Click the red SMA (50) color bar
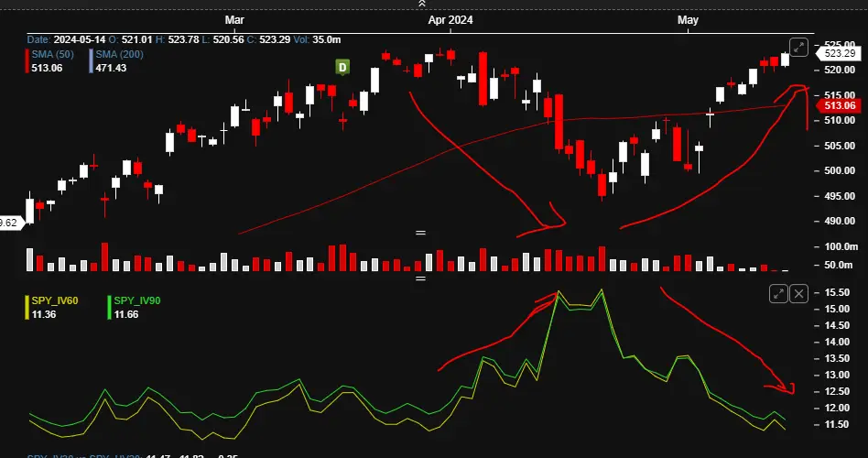This screenshot has width=868, height=458. pyautogui.click(x=27, y=61)
